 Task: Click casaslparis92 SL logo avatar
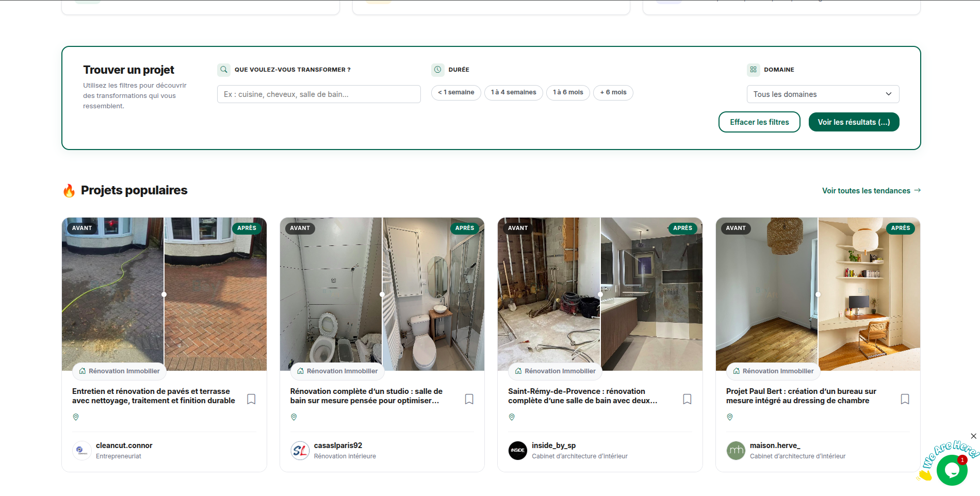[300, 450]
